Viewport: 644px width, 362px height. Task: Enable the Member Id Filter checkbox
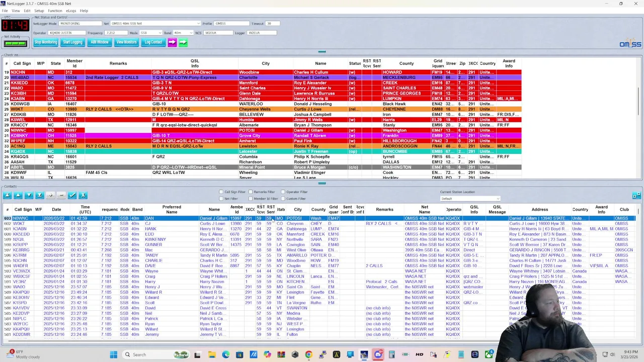[x=251, y=199]
